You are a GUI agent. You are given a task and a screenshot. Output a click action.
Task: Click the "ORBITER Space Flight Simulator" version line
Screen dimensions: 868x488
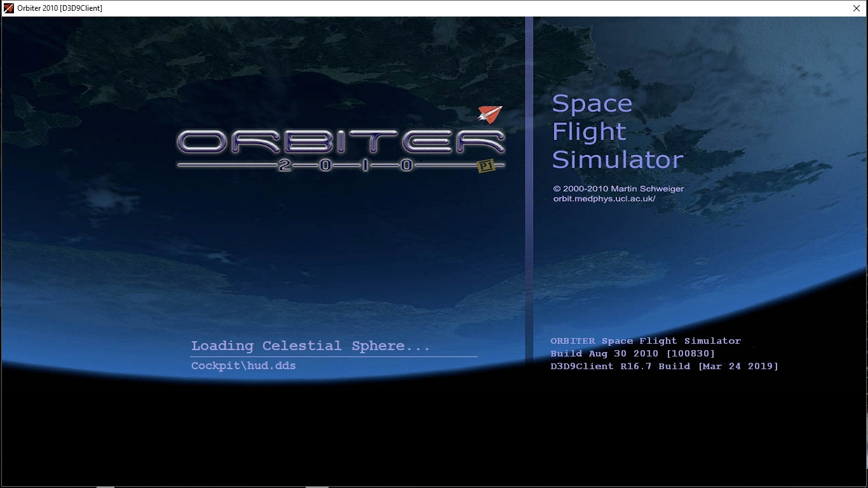pyautogui.click(x=646, y=341)
